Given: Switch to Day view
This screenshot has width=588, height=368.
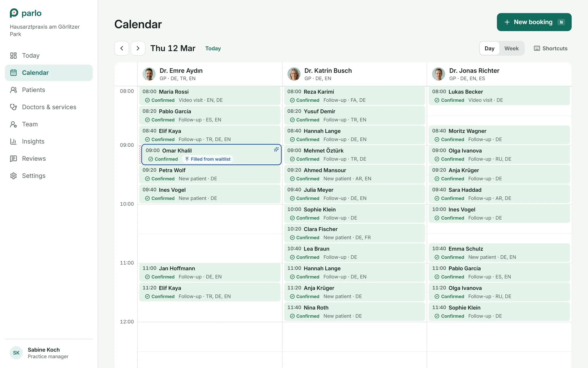Looking at the screenshot, I should 490,48.
